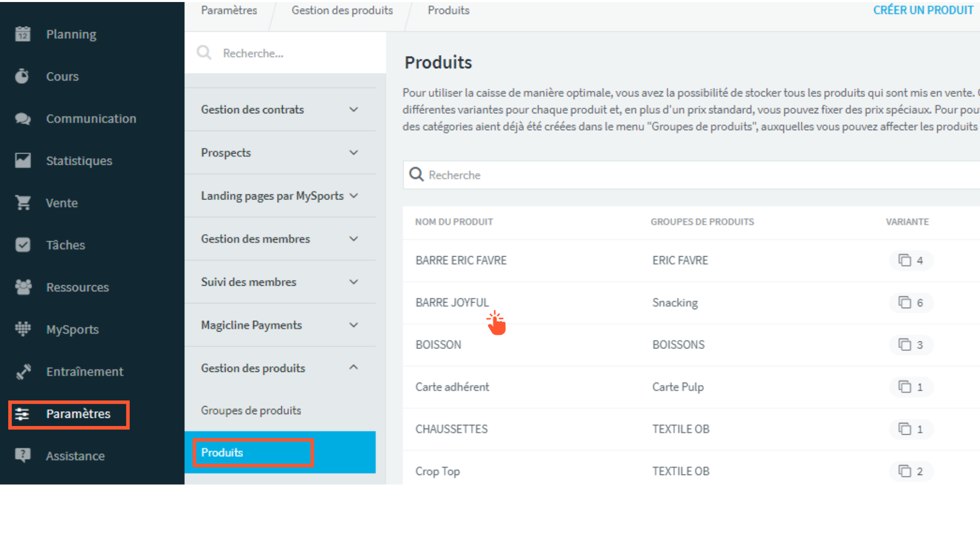This screenshot has height=551, width=980.
Task: Open Crop Top product row
Action: click(691, 468)
